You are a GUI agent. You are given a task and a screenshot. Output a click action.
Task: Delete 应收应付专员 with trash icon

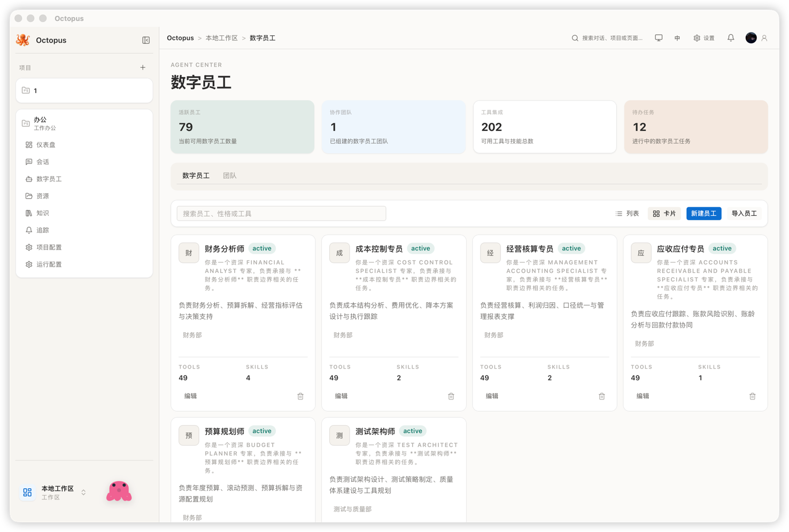pyautogui.click(x=753, y=396)
